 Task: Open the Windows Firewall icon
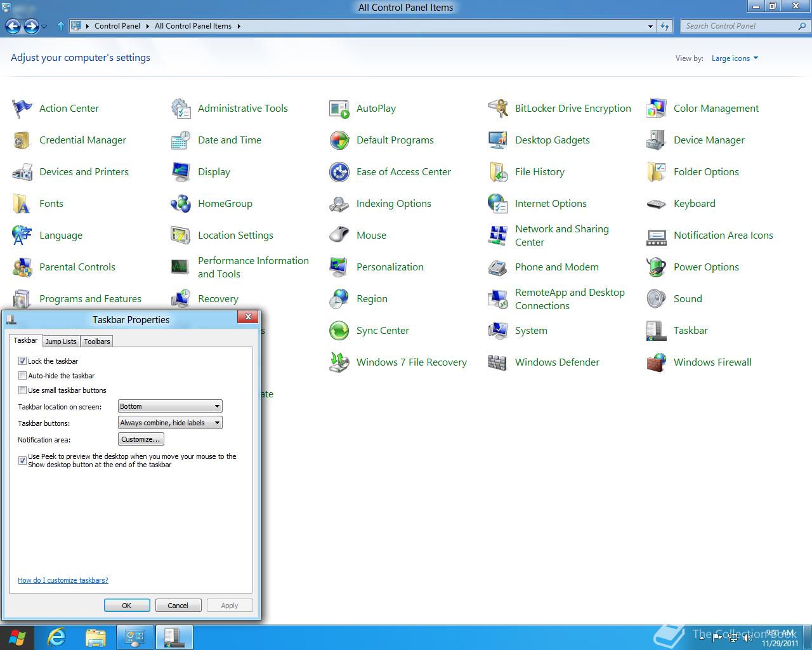coord(656,362)
